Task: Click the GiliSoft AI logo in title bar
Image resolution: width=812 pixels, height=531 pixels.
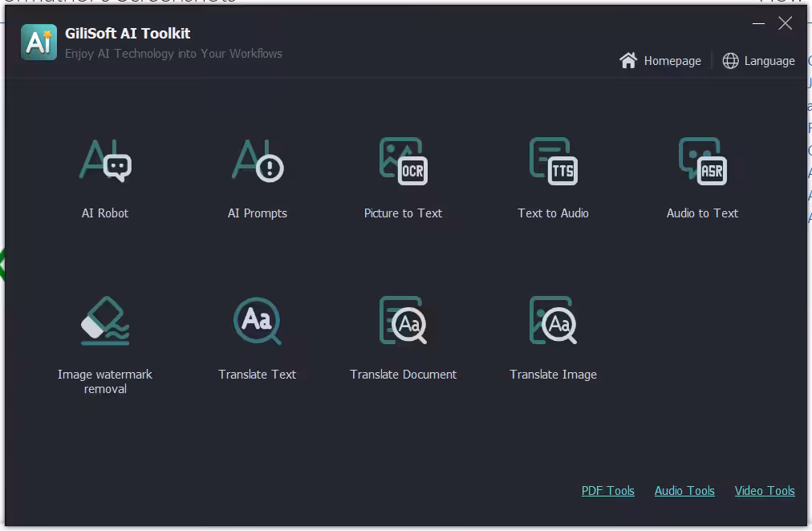Action: pyautogui.click(x=39, y=43)
